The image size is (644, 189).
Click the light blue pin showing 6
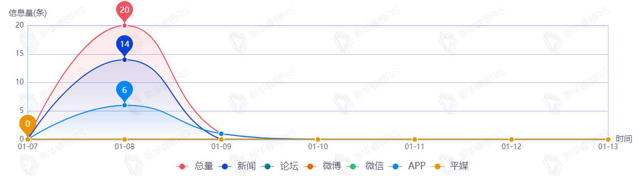124,90
